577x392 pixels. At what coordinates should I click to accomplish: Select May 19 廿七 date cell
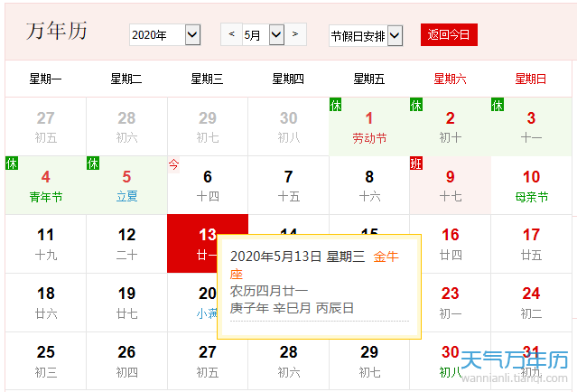pos(126,303)
